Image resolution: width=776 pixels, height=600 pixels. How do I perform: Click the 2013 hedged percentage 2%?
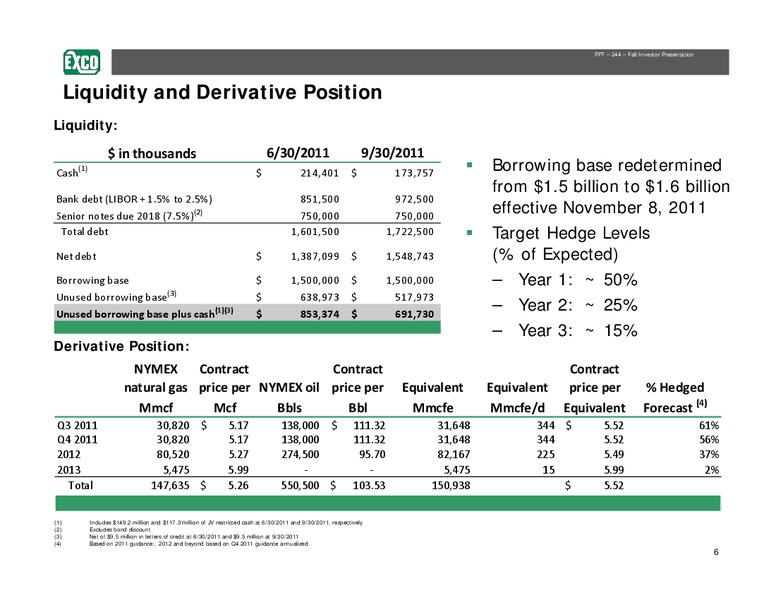[712, 470]
